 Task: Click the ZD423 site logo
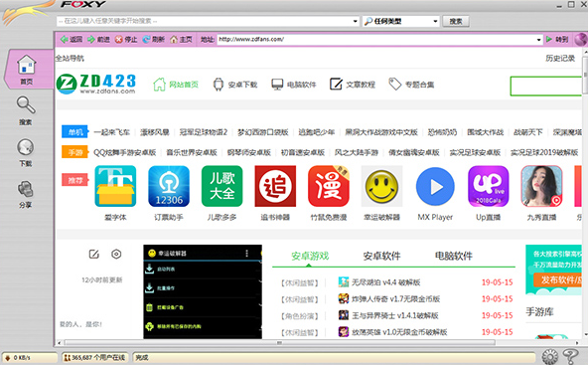(96, 84)
